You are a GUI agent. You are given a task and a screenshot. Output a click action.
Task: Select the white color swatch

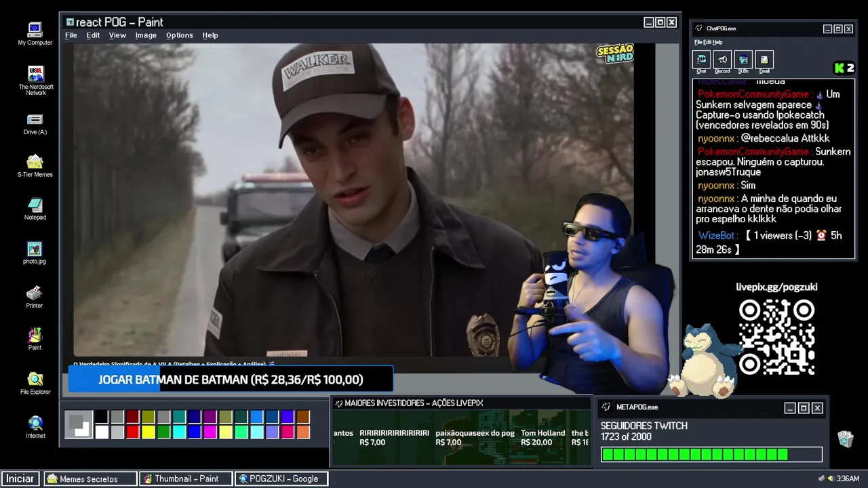(101, 432)
